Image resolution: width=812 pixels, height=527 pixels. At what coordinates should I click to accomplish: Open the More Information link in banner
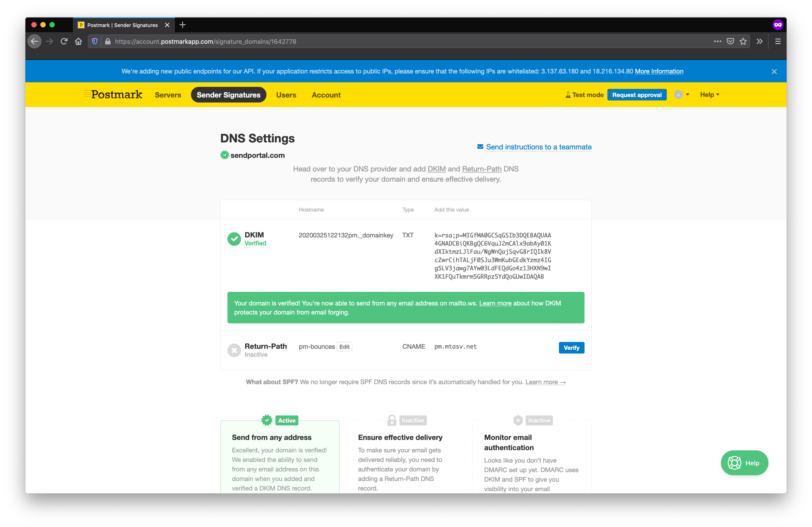(659, 71)
